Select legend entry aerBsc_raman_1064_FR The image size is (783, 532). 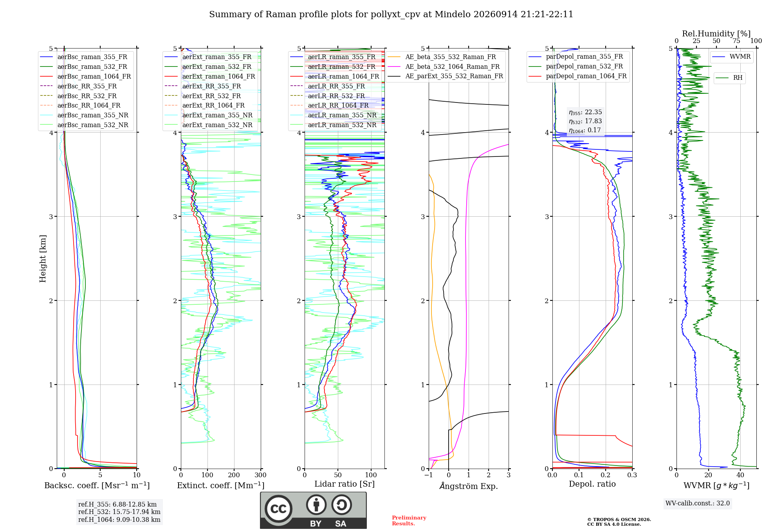tap(85, 77)
